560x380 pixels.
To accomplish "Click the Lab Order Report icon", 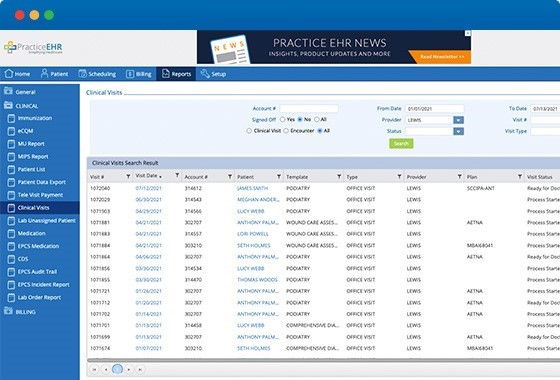I will [11, 298].
